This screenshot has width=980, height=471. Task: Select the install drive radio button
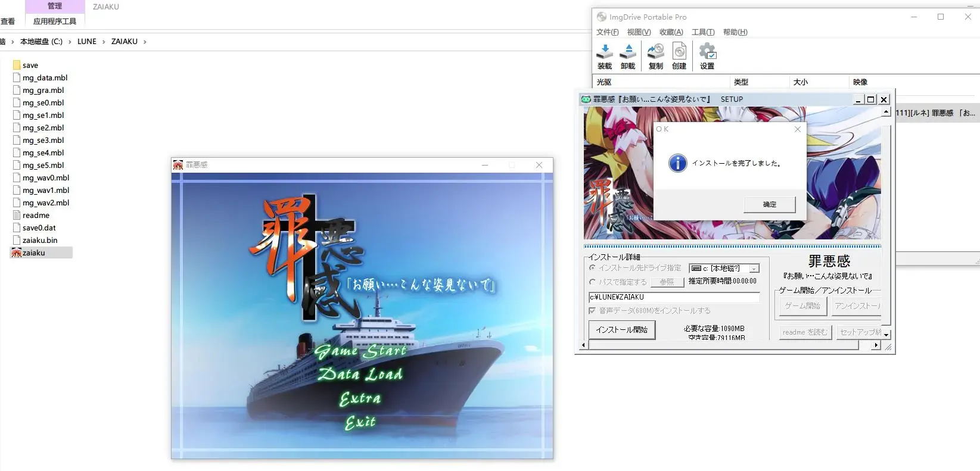pos(592,268)
